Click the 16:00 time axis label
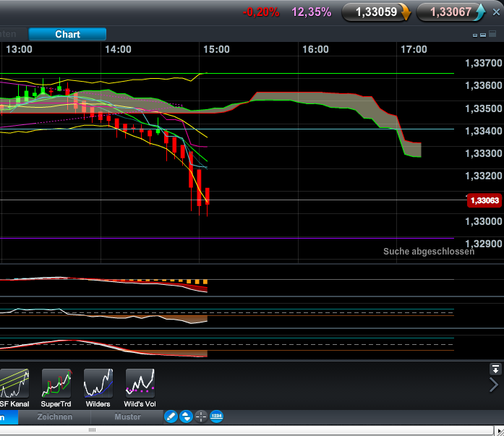 click(x=315, y=49)
